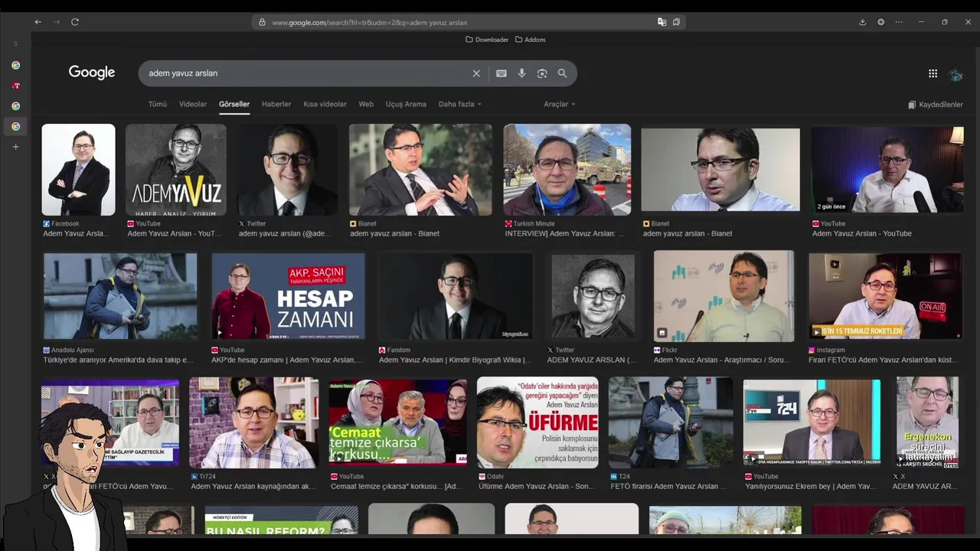Open the HESAP ZAMANI video thumbnail
Image resolution: width=980 pixels, height=551 pixels.
pyautogui.click(x=289, y=296)
